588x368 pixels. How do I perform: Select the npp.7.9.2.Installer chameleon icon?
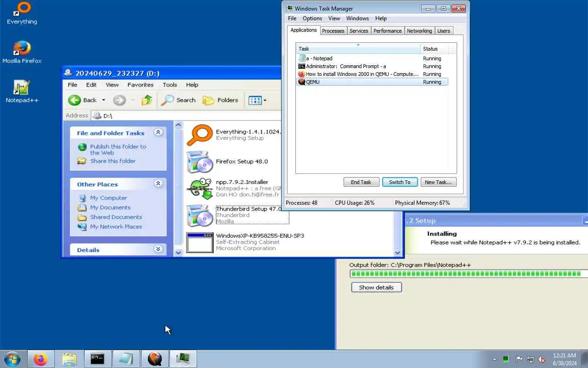199,188
